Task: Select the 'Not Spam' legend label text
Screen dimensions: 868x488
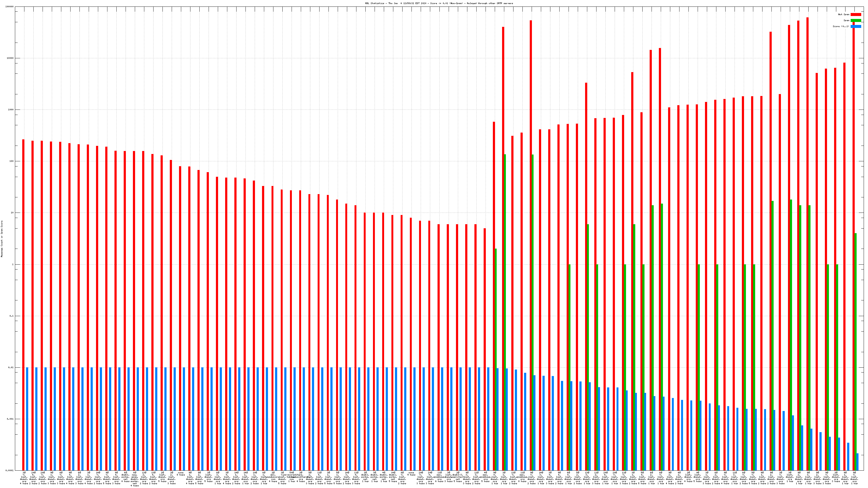Action: tap(844, 14)
